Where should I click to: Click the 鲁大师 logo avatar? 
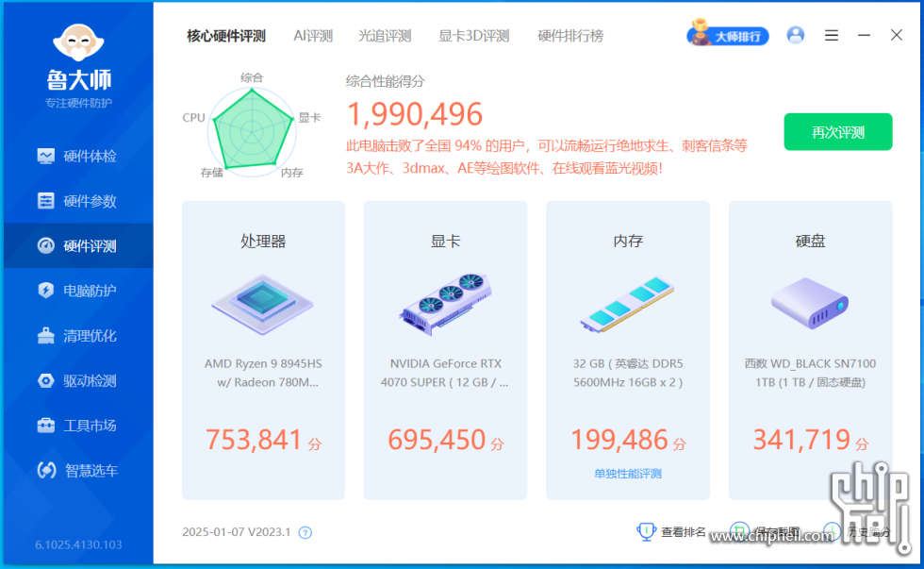point(78,42)
